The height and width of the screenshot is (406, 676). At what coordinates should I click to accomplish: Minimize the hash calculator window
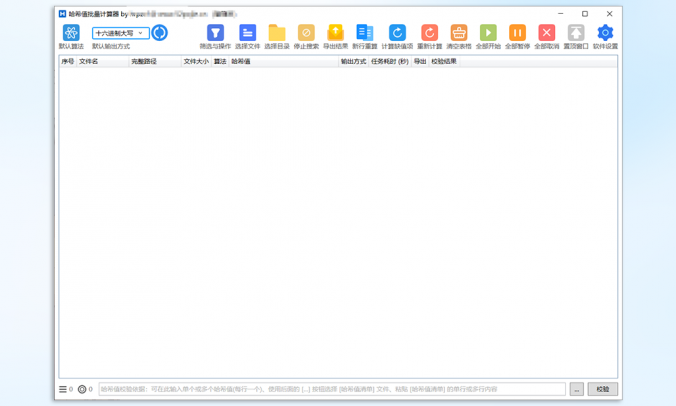point(560,14)
